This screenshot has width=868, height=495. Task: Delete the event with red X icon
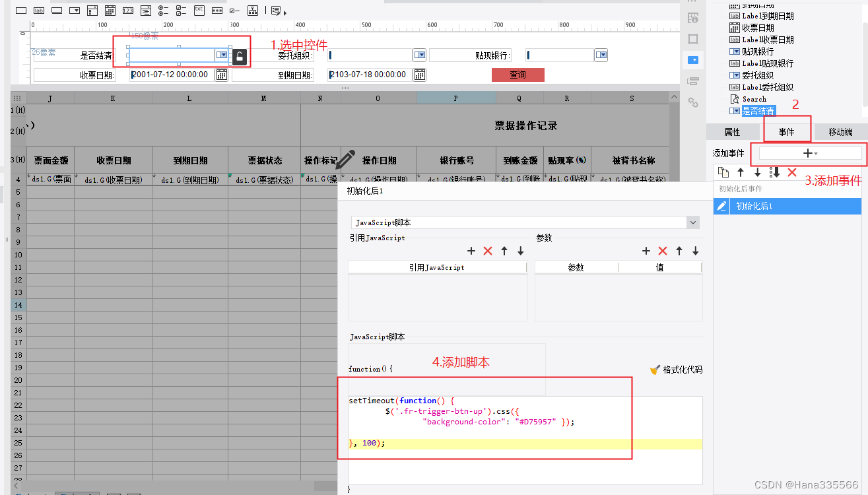792,172
